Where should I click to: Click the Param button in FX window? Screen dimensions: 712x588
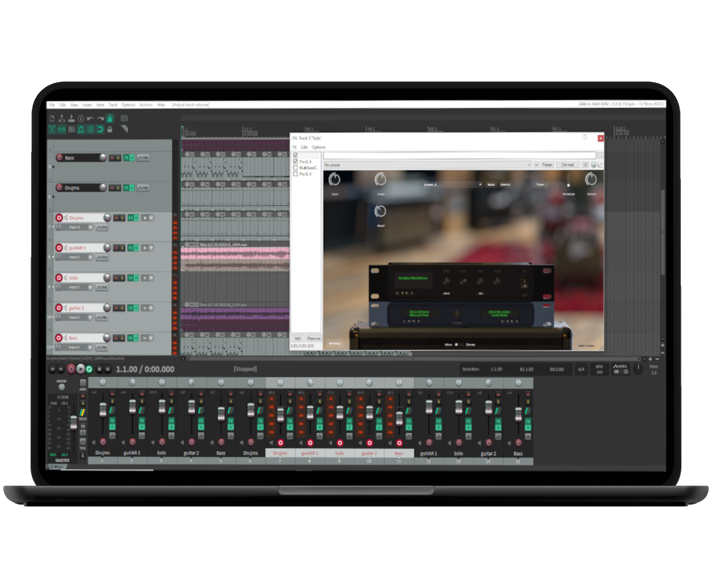(547, 165)
